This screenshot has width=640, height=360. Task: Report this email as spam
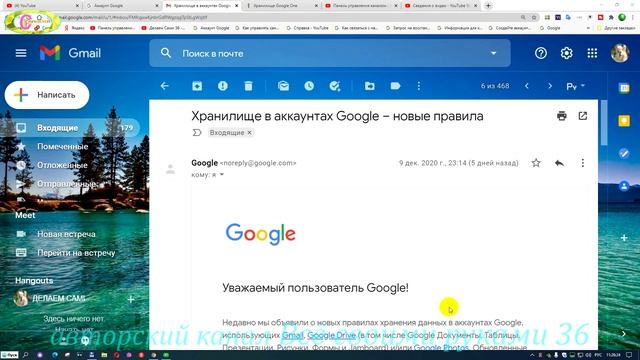coord(222,86)
